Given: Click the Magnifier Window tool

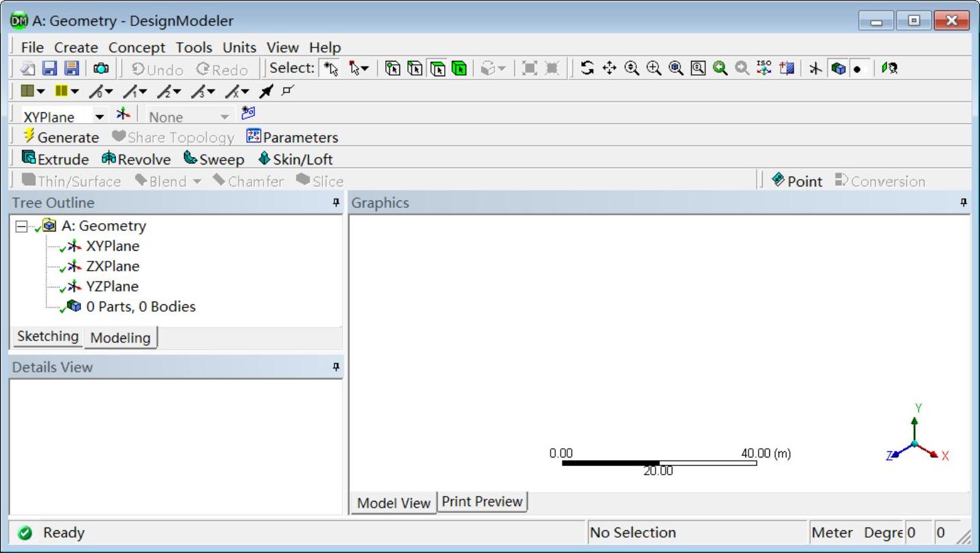Looking at the screenshot, I should click(x=698, y=68).
